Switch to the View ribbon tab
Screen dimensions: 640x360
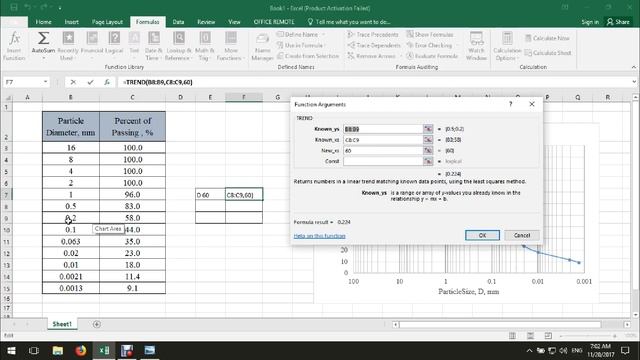click(234, 22)
